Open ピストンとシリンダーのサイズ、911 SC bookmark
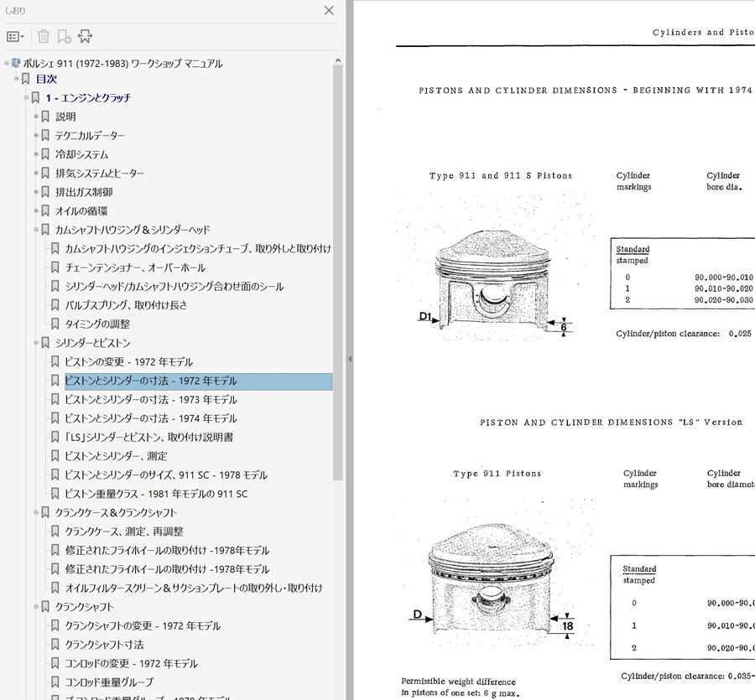Screen dimensions: 755x700 [166, 474]
